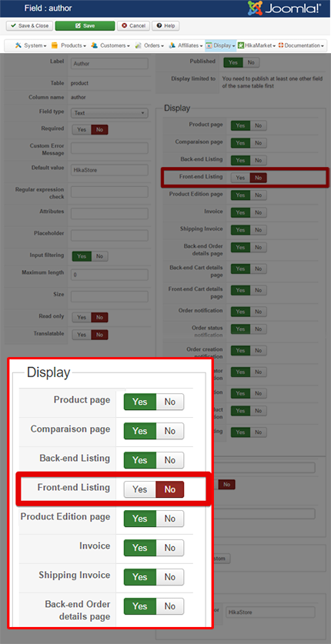Screen dimensions: 331x644
Task: Set Published to No
Action: point(251,62)
